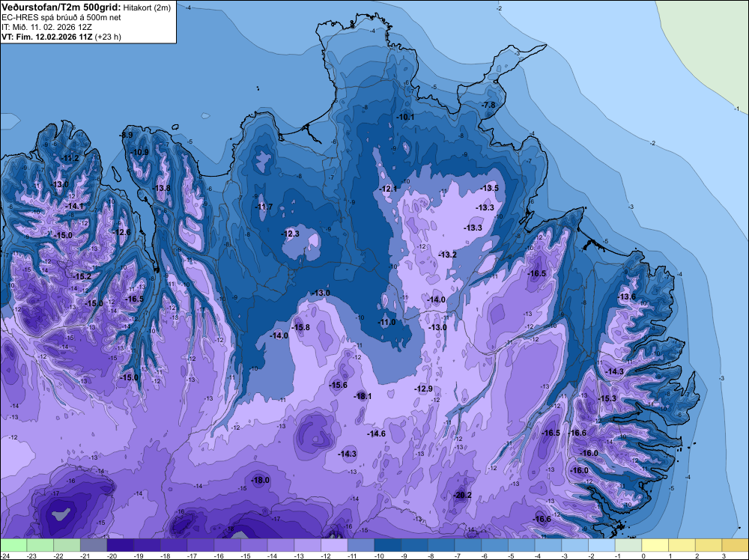Click the legend swatch labeled -5
This screenshot has width=749, height=560.
(x=521, y=545)
